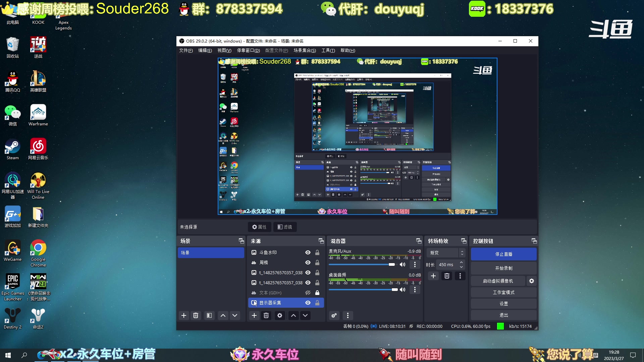Click 退出 to exit OBS

pyautogui.click(x=504, y=315)
